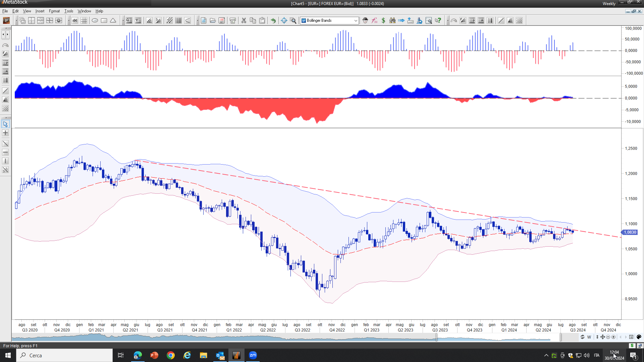Toggle the arrow pointer selection tool in left sidebar
Image resolution: width=644 pixels, height=362 pixels.
click(5, 124)
